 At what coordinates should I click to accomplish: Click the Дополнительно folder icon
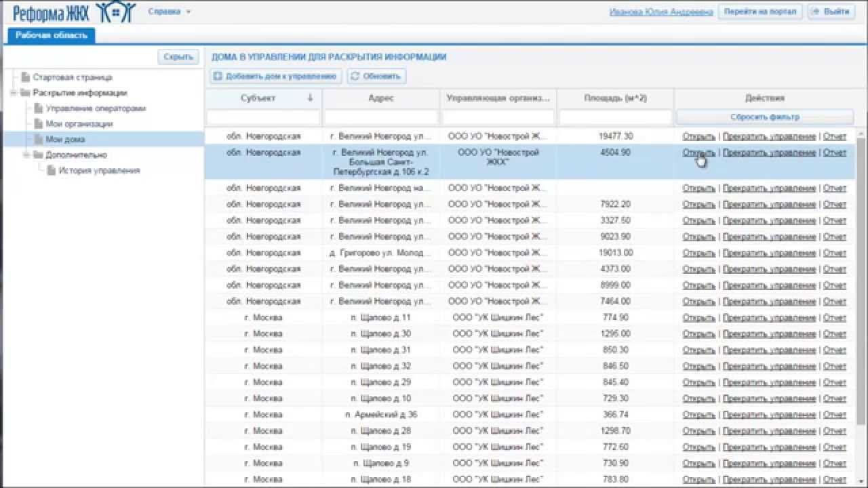pyautogui.click(x=39, y=155)
